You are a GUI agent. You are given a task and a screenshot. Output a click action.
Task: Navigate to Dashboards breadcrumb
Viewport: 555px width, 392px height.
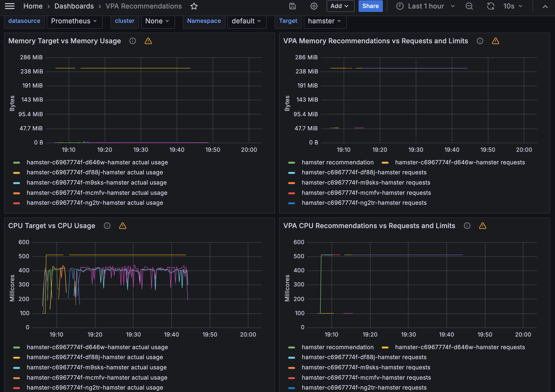(74, 6)
